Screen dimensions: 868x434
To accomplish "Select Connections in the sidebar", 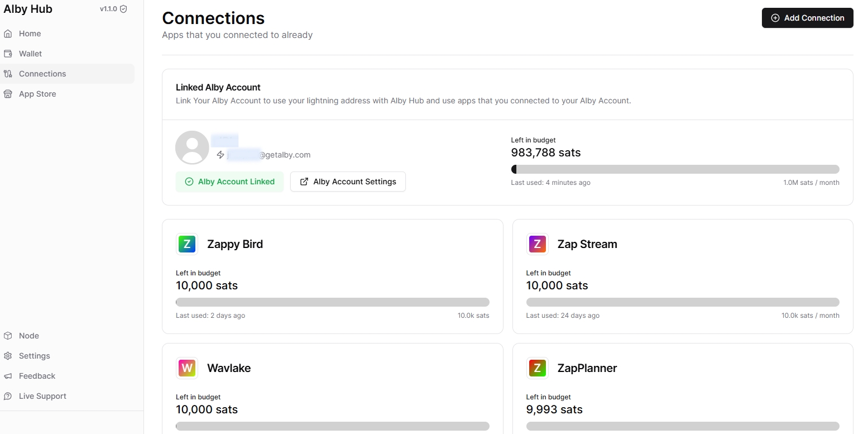I will (42, 74).
